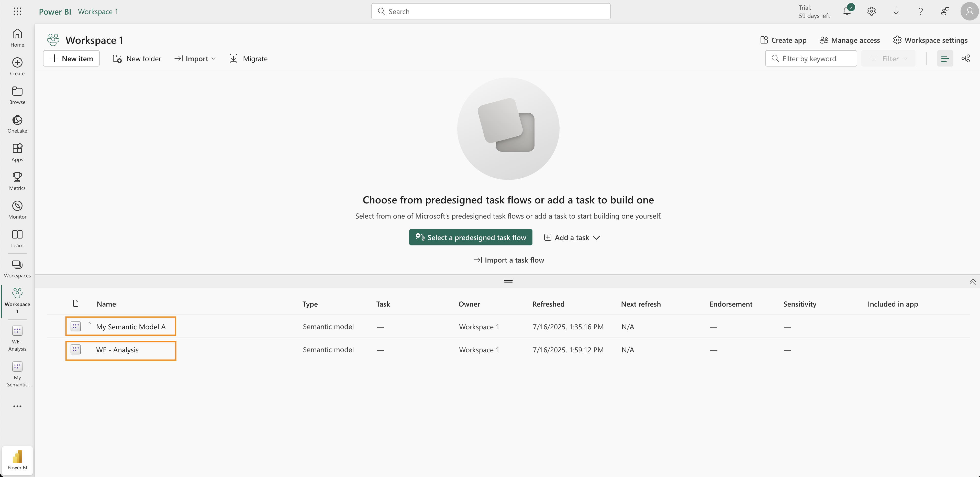
Task: Open the app launcher waffle icon
Action: pos(17,12)
